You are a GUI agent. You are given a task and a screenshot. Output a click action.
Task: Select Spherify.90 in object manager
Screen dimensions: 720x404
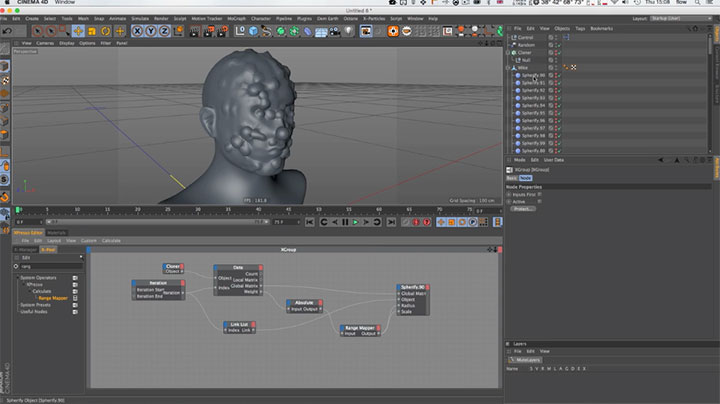(x=533, y=75)
